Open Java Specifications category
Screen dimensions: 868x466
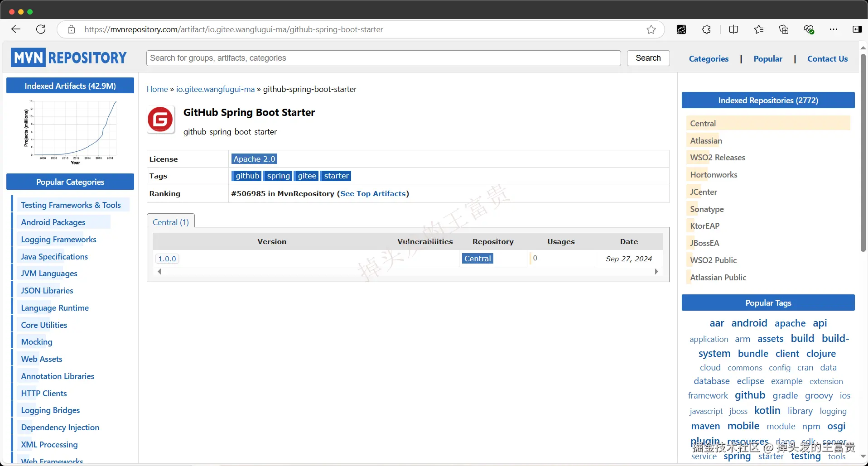[x=54, y=257]
